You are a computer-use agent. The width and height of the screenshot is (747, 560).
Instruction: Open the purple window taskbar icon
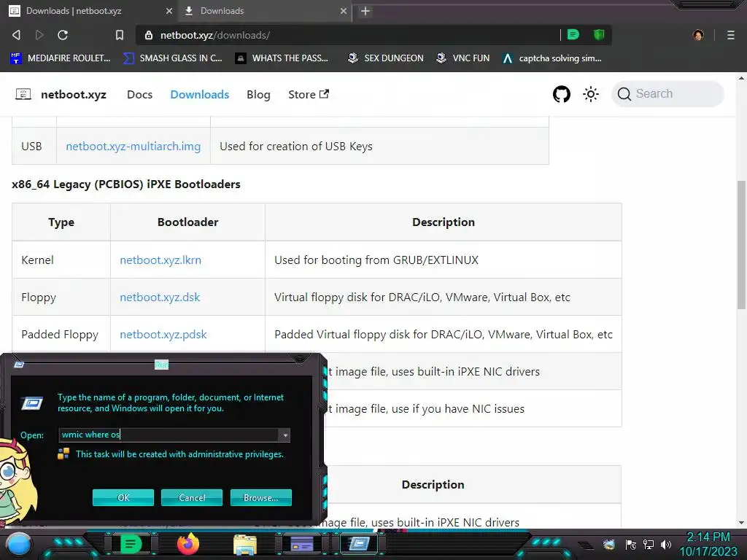click(302, 544)
